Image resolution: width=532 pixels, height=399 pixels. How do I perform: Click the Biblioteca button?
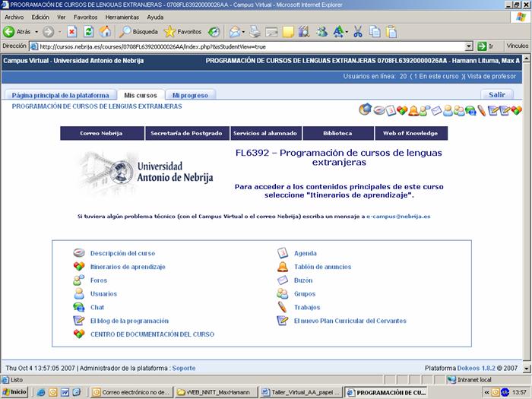pos(337,133)
